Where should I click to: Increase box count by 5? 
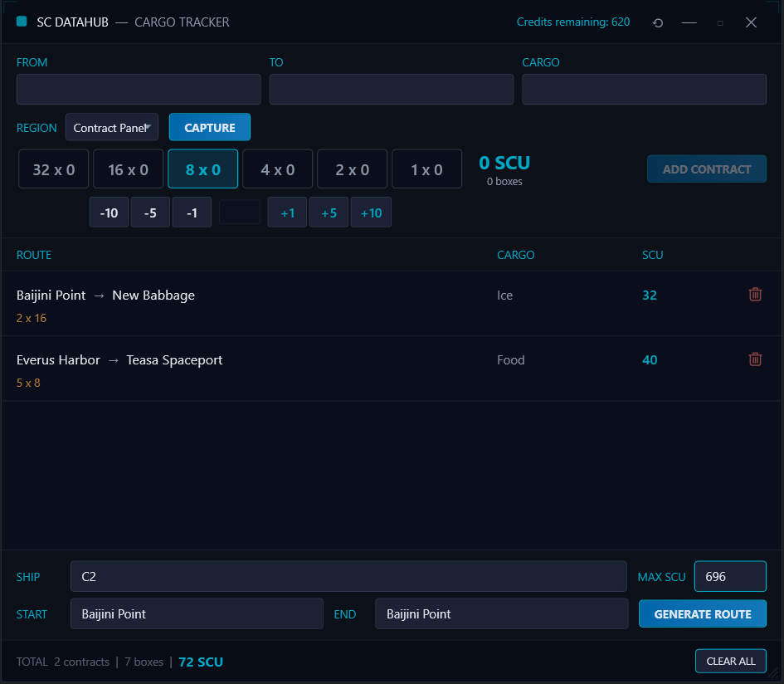[329, 213]
